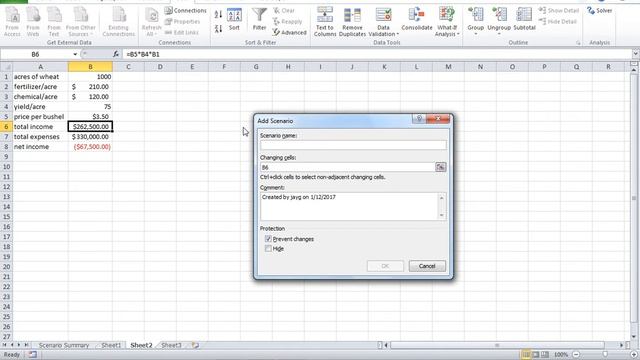Select the 'acres of wheat' cell
Viewport: 640px width, 360px height.
tap(40, 77)
